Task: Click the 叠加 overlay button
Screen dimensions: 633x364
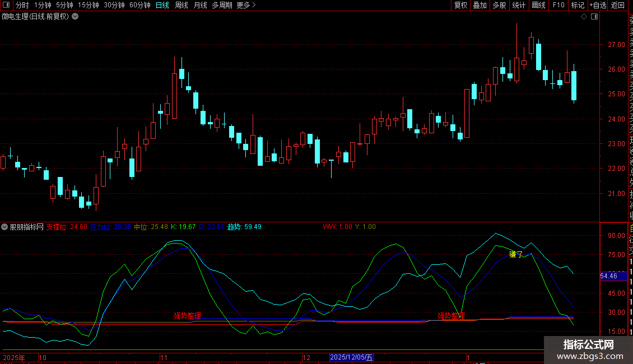Action: [480, 5]
